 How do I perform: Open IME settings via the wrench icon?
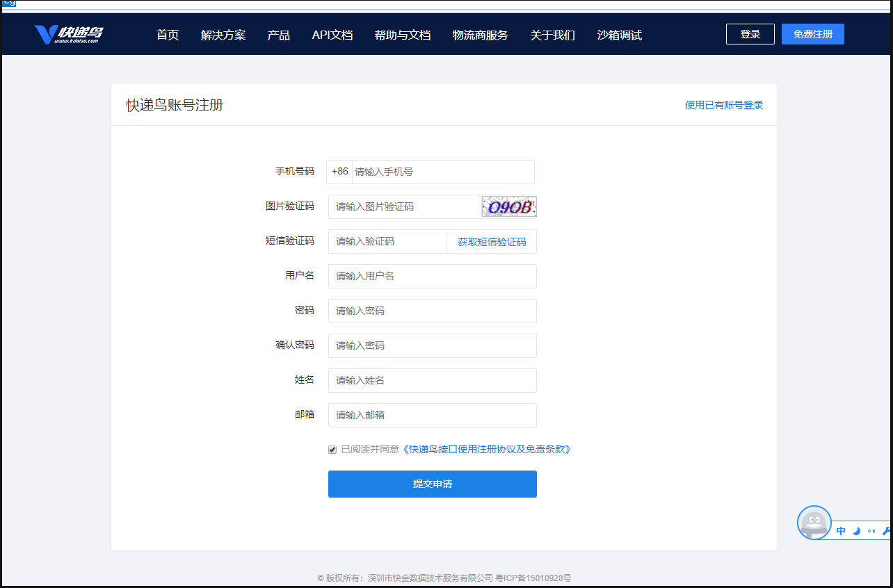(x=886, y=531)
